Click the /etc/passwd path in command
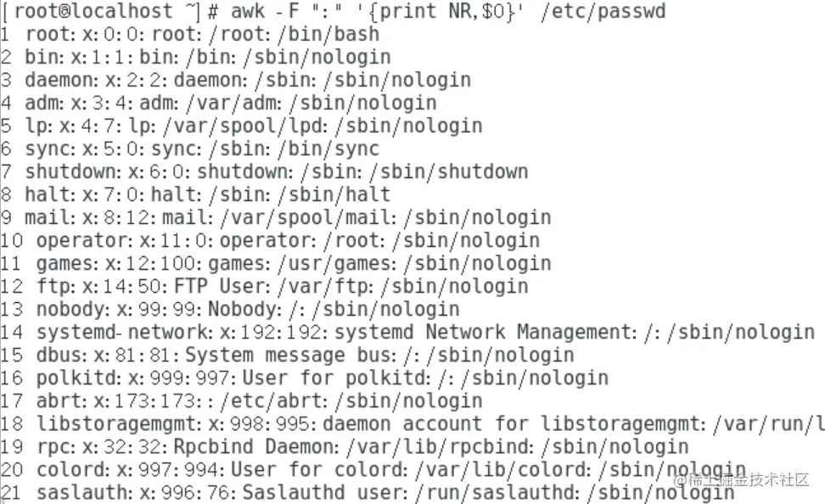 click(x=603, y=12)
